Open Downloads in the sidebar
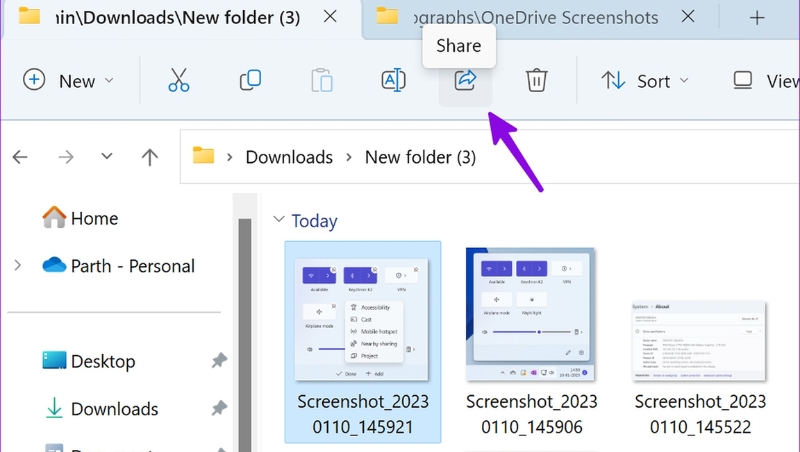The image size is (800, 452). [x=102, y=409]
